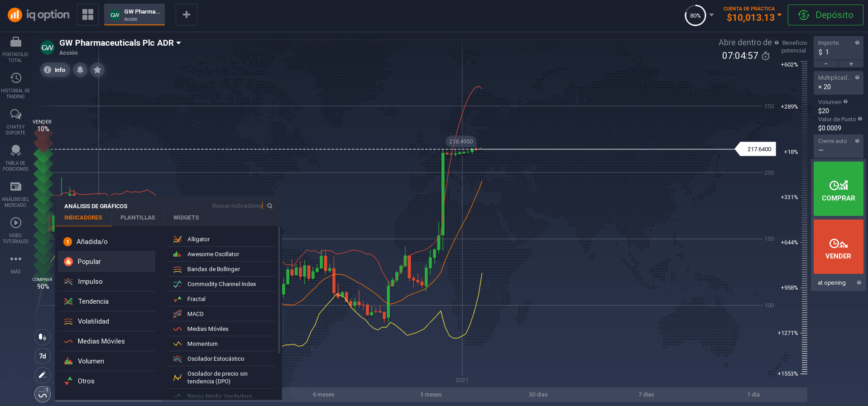The image size is (868, 406).
Task: Select the pencil drawing tools icon
Action: [x=43, y=375]
